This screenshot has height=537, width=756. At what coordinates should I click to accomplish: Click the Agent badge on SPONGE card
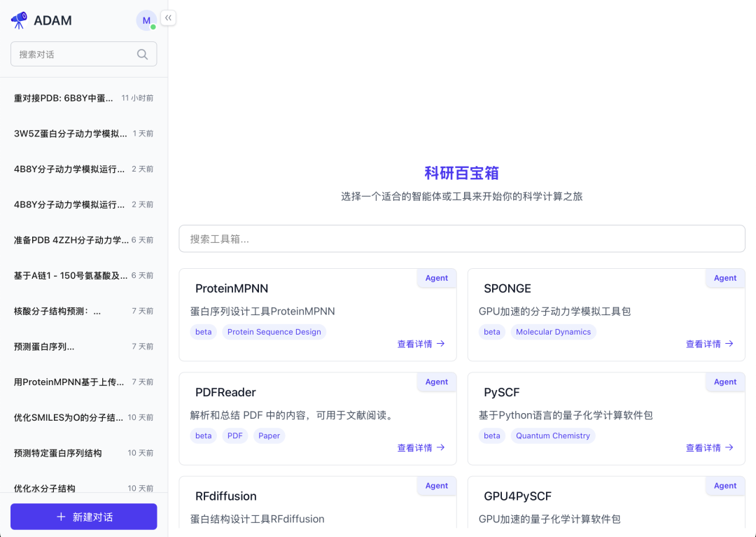725,278
